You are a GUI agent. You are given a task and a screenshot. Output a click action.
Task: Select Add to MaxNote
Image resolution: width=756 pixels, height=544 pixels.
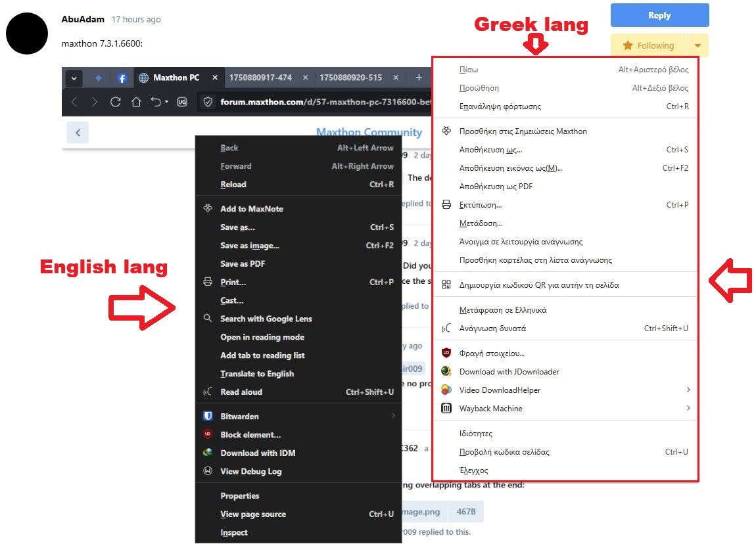tap(298, 209)
